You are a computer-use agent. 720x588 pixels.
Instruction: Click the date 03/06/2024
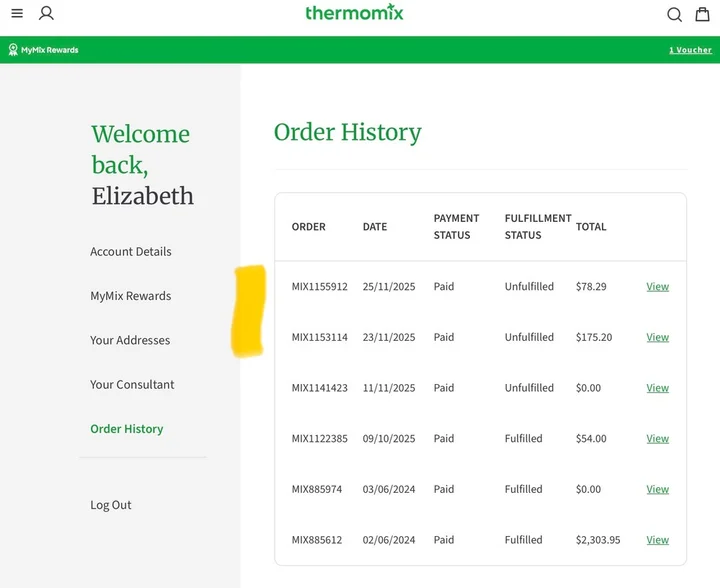[389, 489]
